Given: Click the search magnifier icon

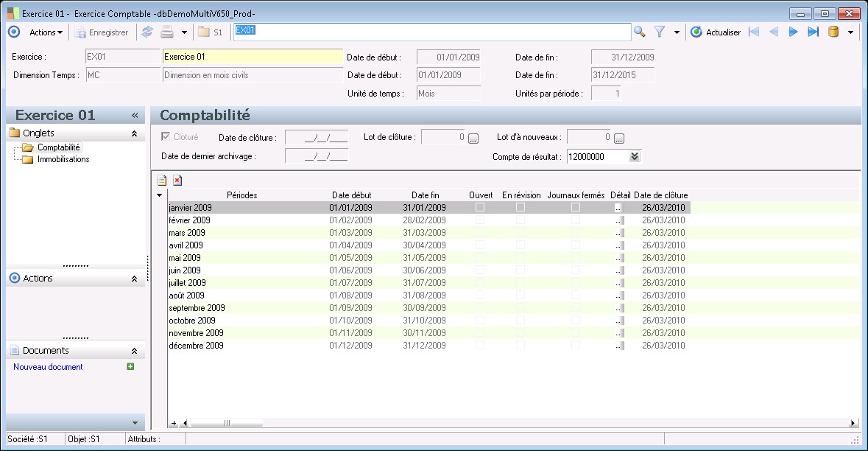Looking at the screenshot, I should pos(639,32).
